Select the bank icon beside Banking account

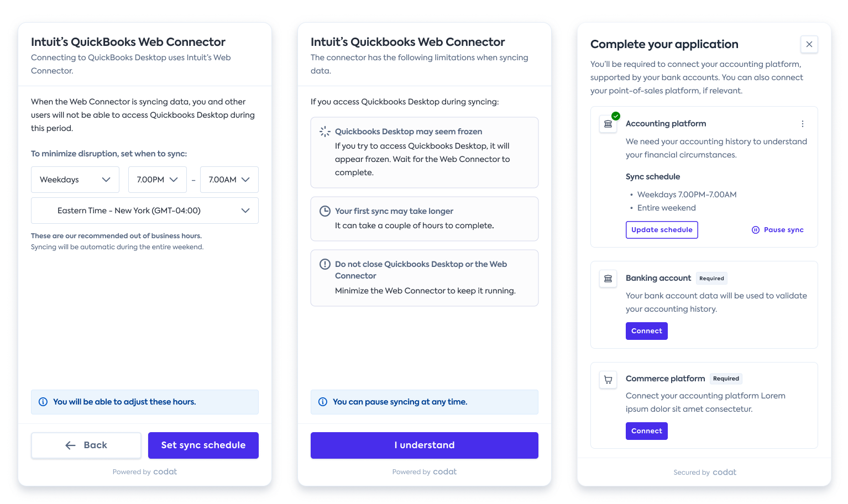tap(608, 279)
